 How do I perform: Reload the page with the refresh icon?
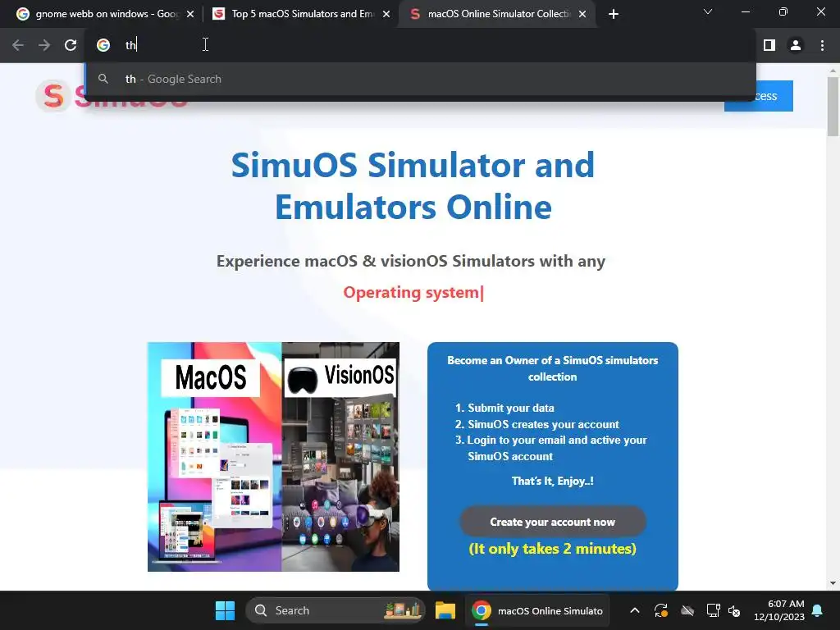coord(71,45)
